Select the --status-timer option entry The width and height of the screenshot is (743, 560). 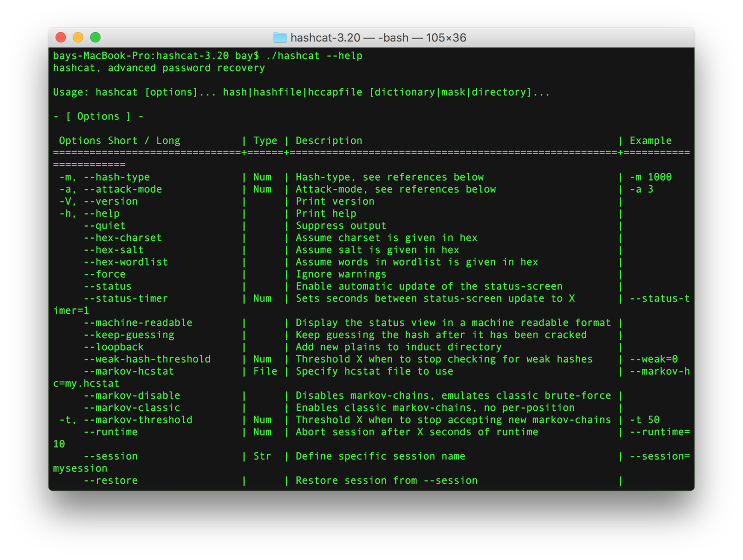[x=125, y=298]
